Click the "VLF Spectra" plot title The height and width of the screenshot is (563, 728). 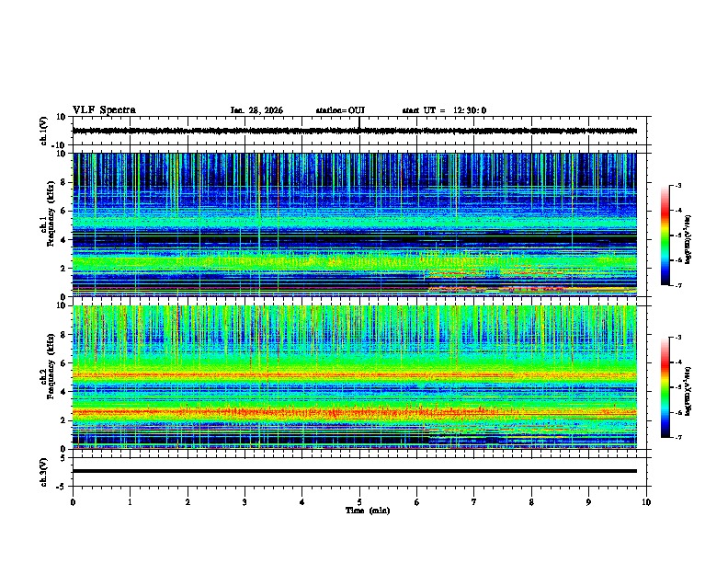(104, 110)
